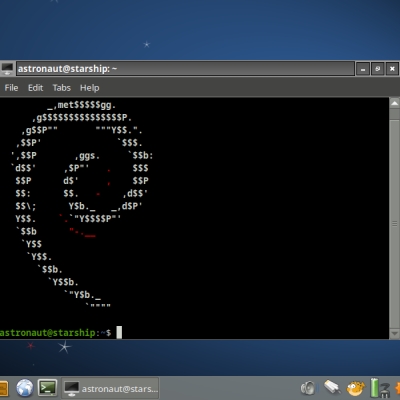
Task: Open the Edit menu
Action: 35,88
